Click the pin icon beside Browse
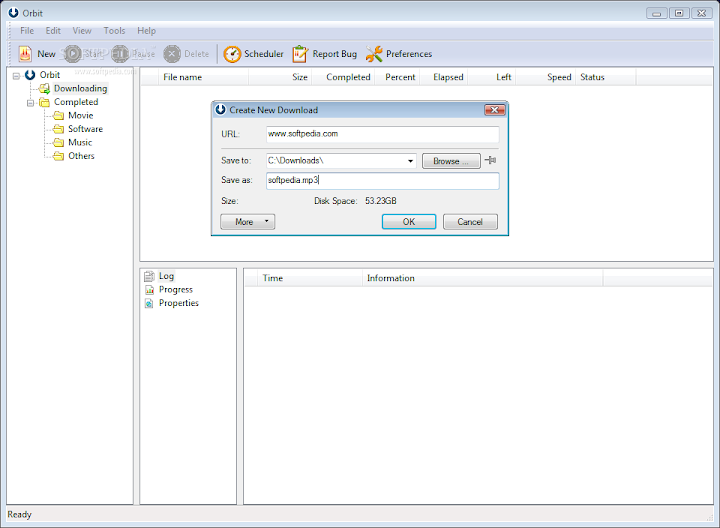Viewport: 720px width, 528px height. pyautogui.click(x=490, y=160)
